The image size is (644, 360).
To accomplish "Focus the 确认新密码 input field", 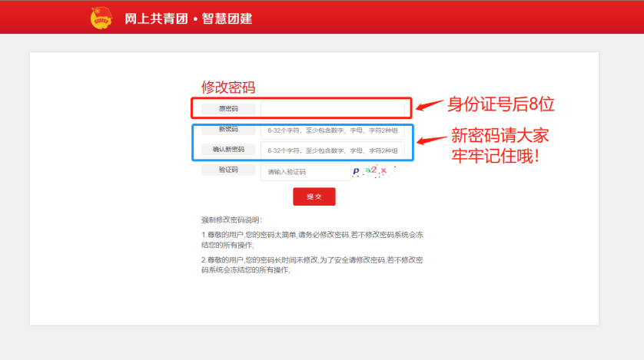I will click(x=332, y=150).
